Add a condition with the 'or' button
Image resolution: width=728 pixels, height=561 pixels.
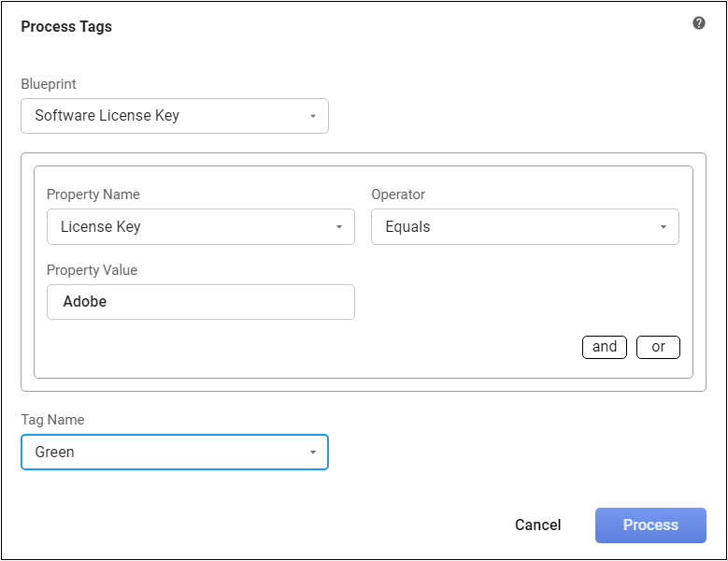(659, 347)
